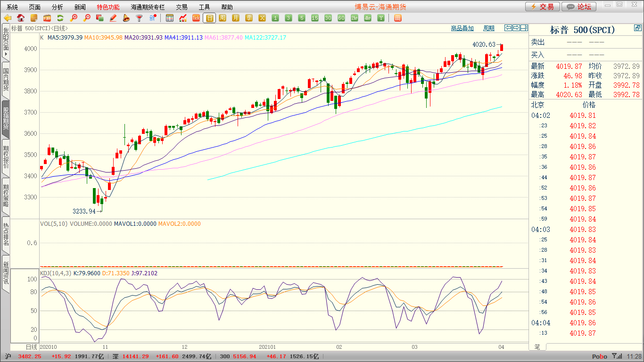Select the 30-minute period button
The width and height of the screenshot is (644, 362).
click(x=328, y=18)
